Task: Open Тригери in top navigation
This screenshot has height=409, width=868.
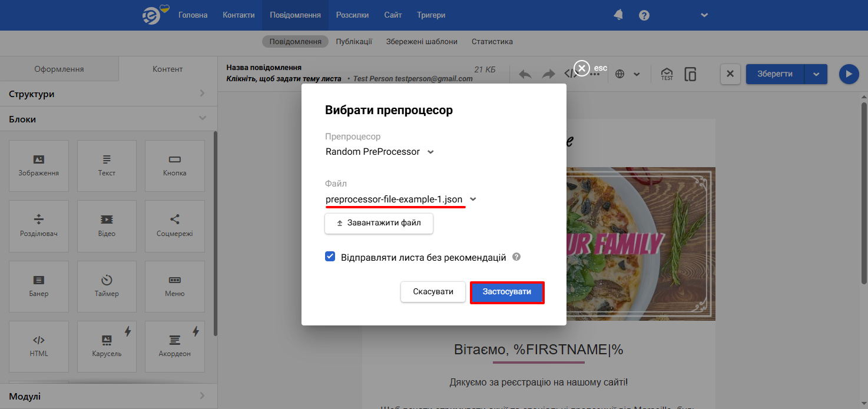Action: click(431, 15)
